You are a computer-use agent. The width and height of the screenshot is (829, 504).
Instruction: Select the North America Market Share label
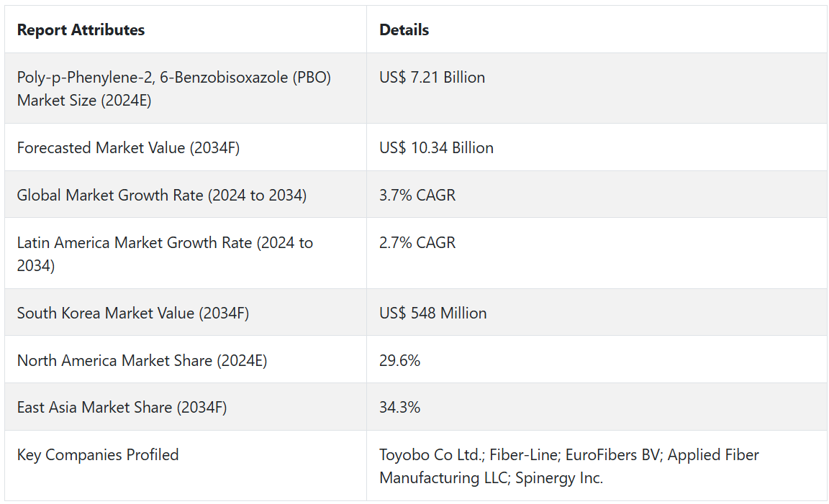coord(142,361)
